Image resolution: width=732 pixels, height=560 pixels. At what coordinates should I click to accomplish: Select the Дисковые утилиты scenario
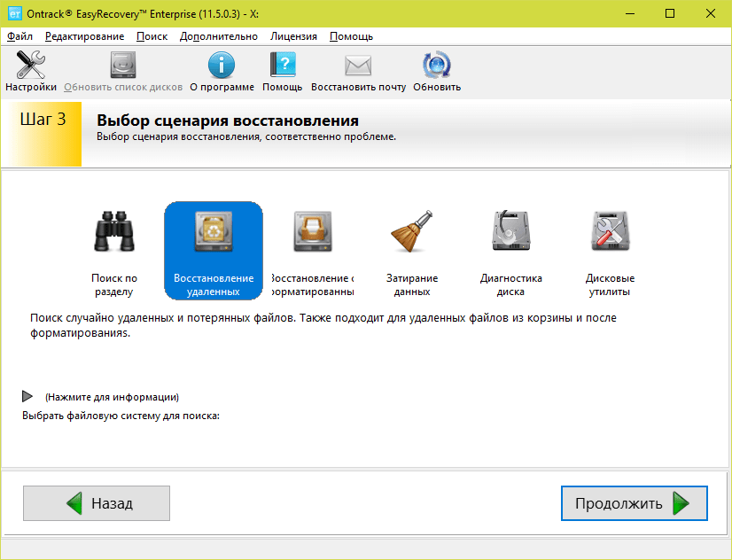click(x=610, y=252)
